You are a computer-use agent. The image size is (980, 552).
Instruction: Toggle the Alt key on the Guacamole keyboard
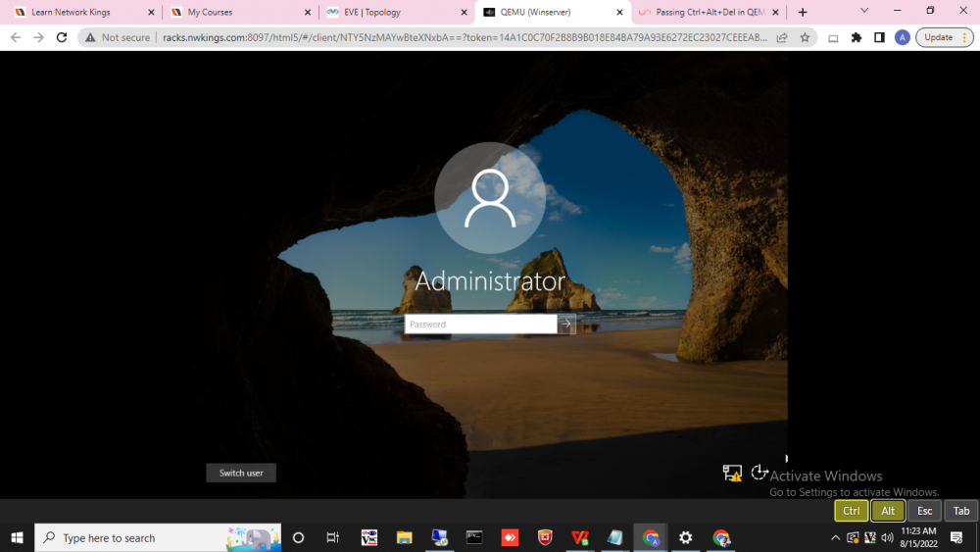pos(888,511)
